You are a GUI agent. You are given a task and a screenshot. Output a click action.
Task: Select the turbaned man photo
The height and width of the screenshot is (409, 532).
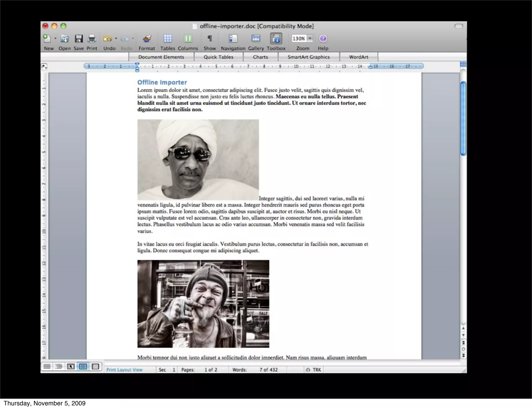(198, 160)
